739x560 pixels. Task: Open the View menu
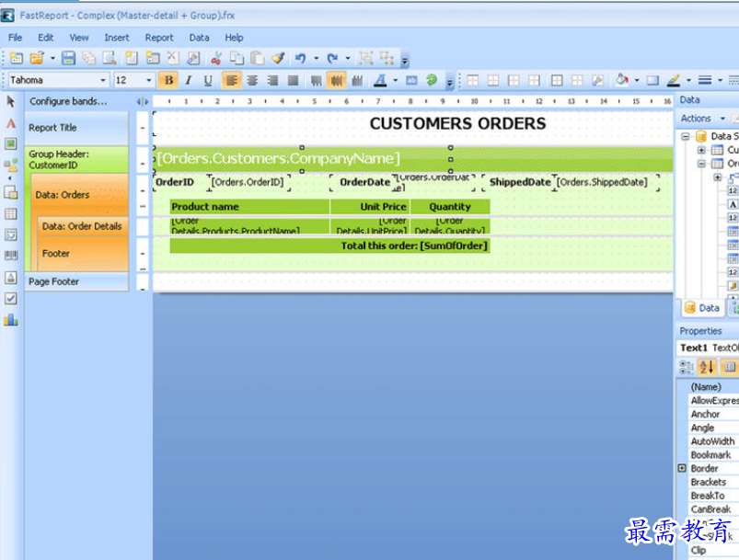click(79, 38)
